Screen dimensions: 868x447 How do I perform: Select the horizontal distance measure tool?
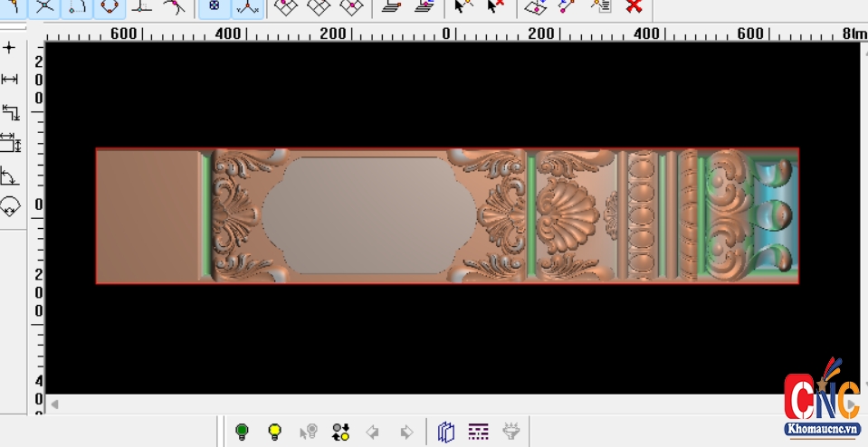point(9,80)
